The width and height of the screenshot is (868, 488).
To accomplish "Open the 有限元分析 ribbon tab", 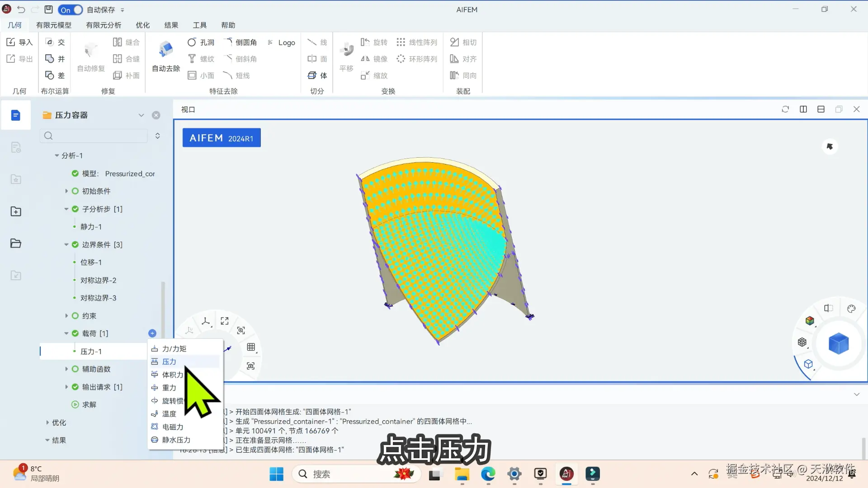I will pos(104,25).
